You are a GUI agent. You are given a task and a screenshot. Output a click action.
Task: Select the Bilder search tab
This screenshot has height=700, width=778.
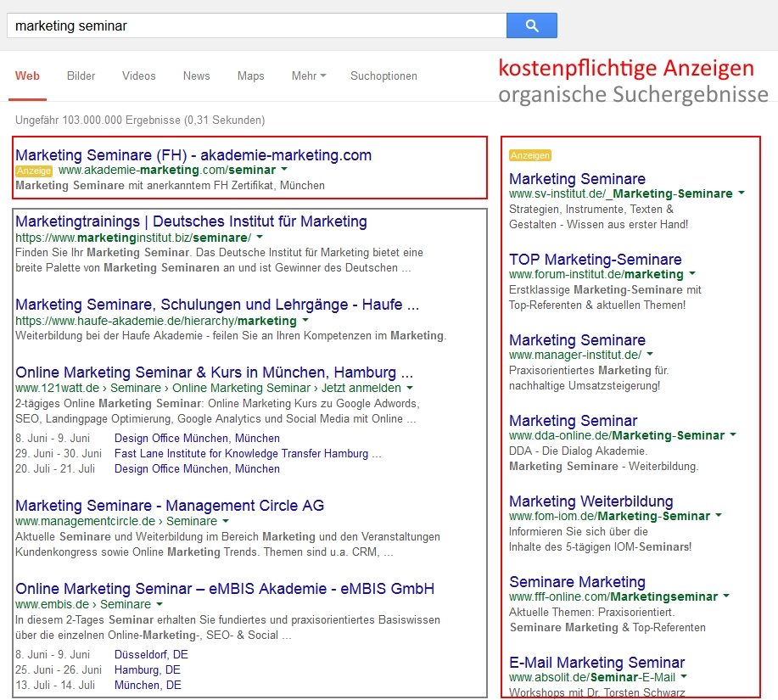click(81, 76)
